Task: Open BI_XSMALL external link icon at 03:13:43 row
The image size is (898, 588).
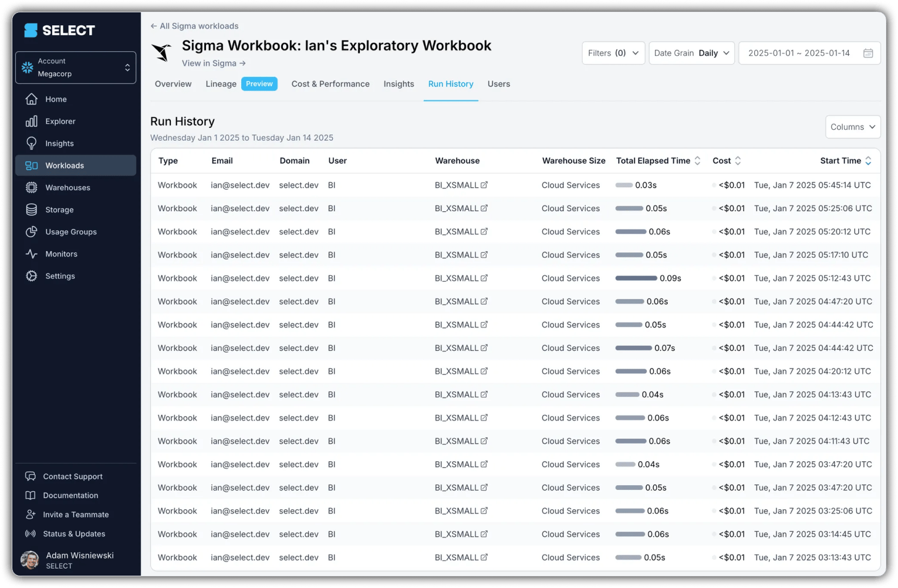Action: 484,557
